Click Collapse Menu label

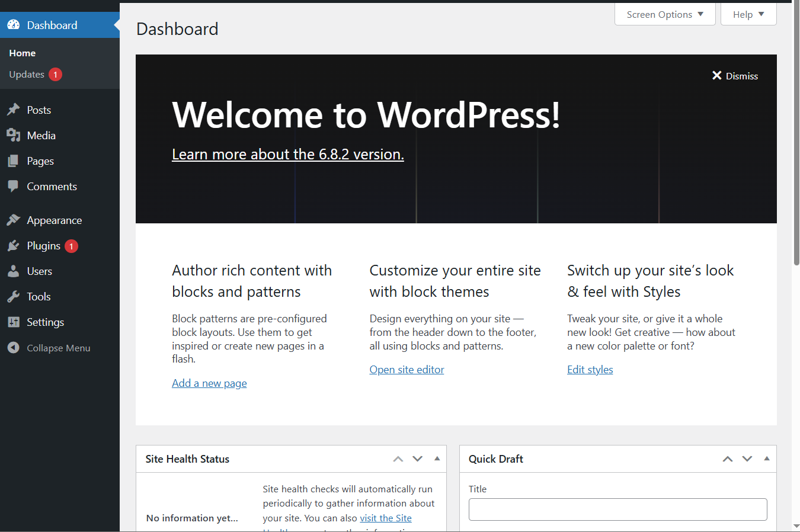pyautogui.click(x=58, y=348)
